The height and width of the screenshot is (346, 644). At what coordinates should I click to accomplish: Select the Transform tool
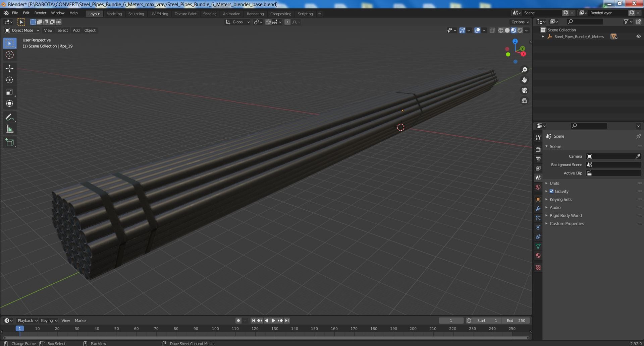tap(9, 103)
